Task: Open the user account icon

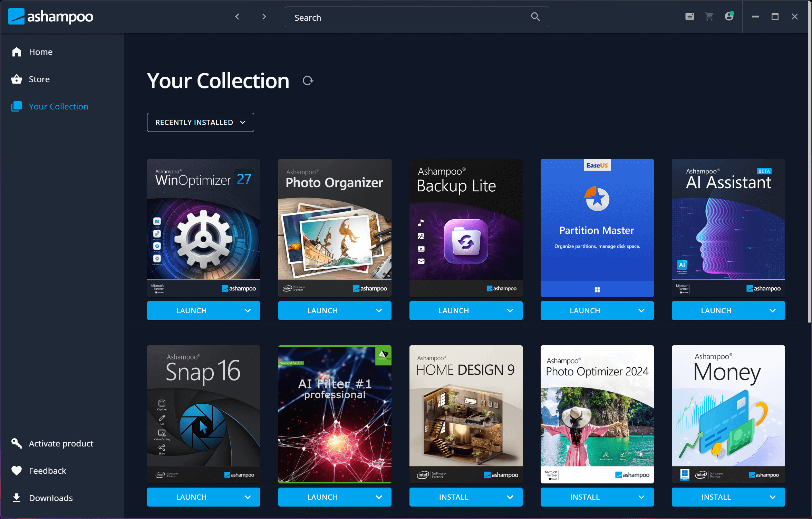Action: pos(729,16)
